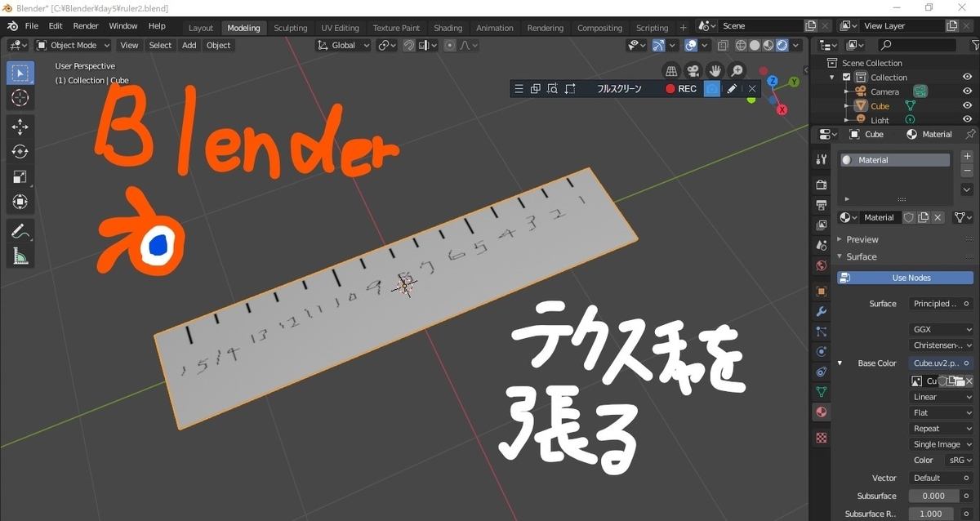Open the Flat projection dropdown
This screenshot has width=980, height=521.
[x=942, y=412]
